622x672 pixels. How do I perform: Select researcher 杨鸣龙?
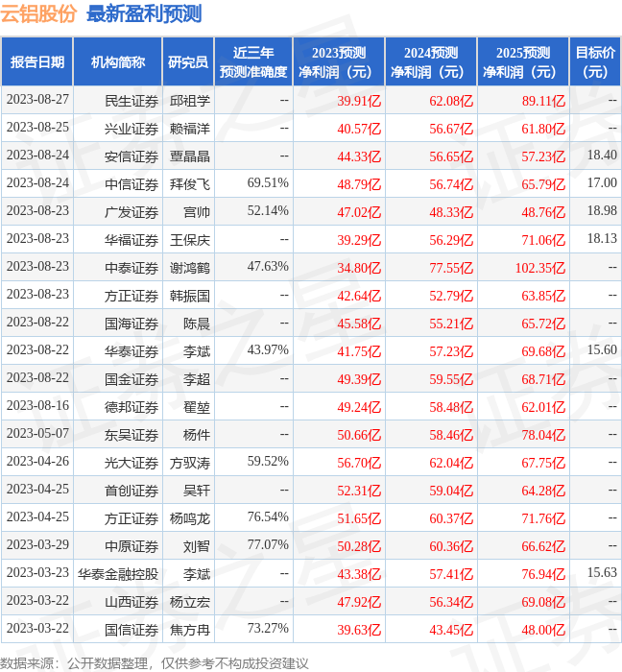click(x=190, y=518)
